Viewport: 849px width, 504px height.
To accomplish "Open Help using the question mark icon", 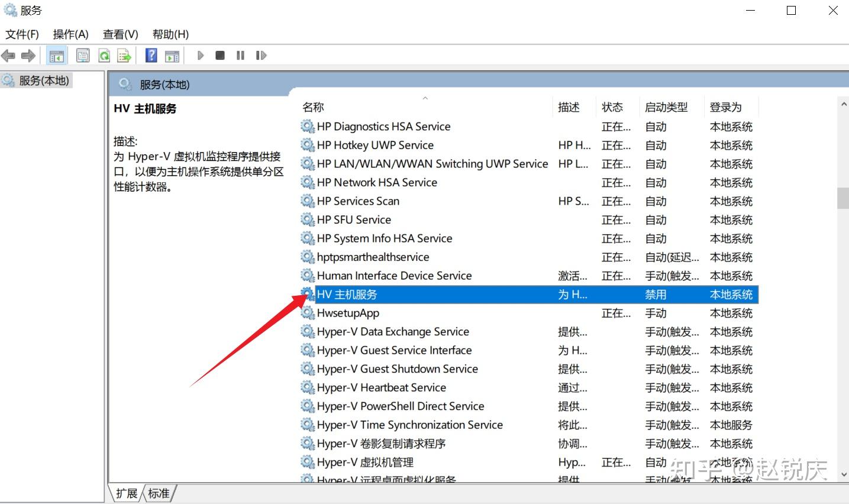I will [151, 55].
